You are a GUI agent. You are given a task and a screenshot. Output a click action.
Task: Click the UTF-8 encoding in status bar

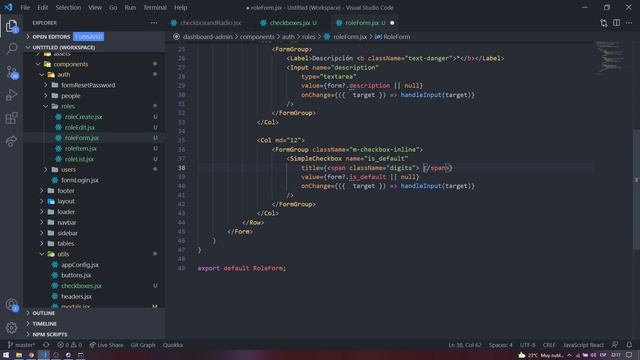coord(527,345)
